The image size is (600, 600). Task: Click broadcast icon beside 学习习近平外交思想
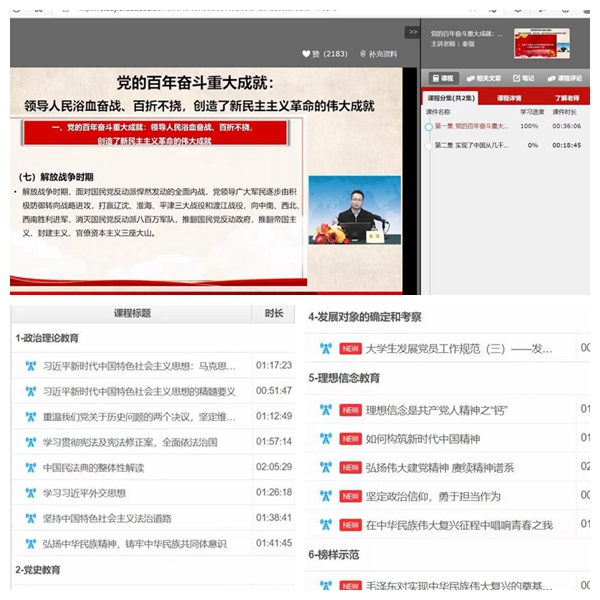[30, 493]
